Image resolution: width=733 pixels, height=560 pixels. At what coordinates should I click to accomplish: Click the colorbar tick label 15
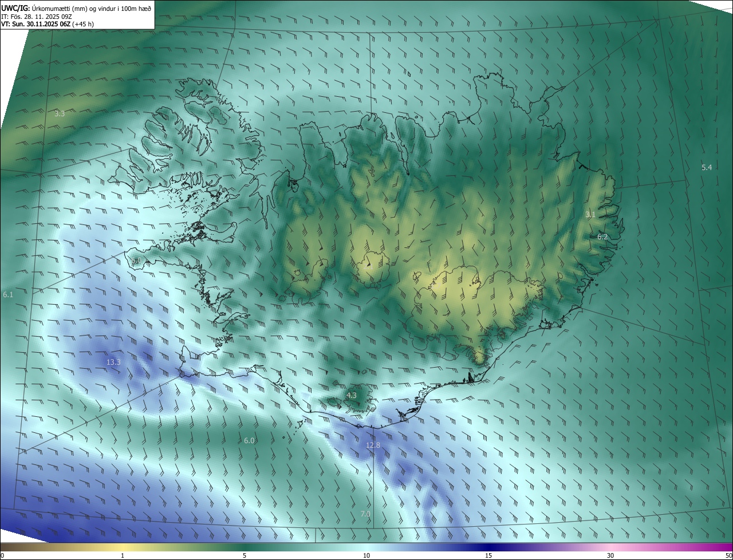pos(488,555)
